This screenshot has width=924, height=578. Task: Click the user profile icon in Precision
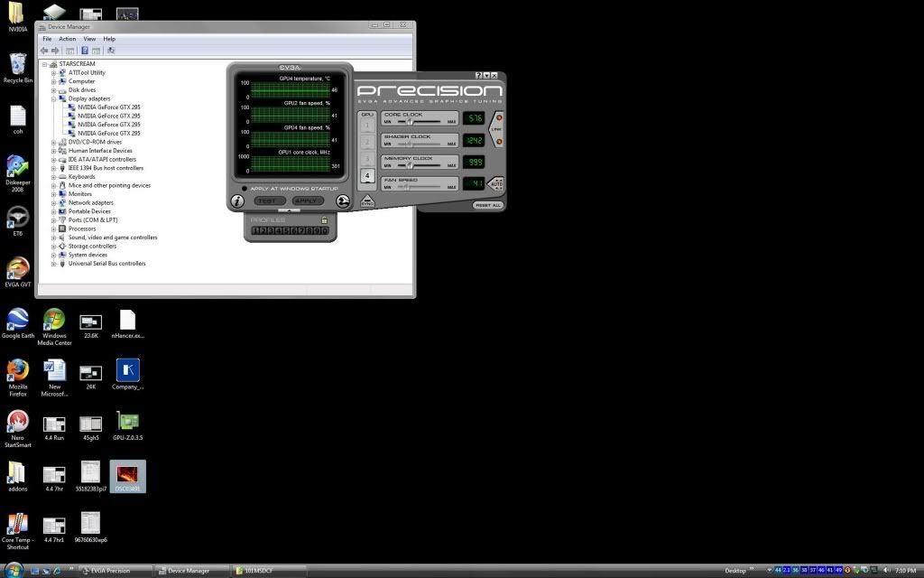(x=342, y=201)
